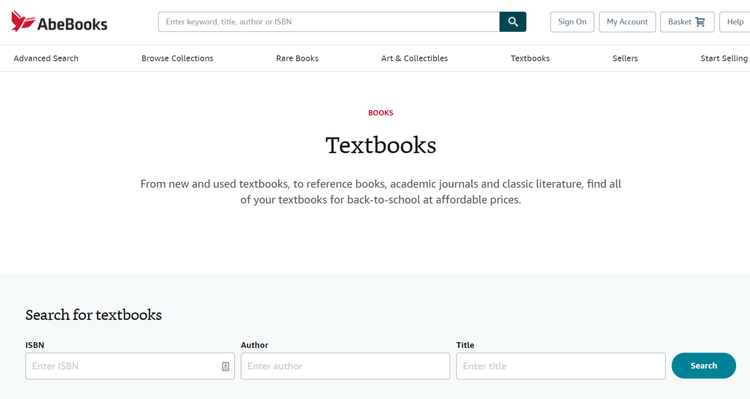750x399 pixels.
Task: Click the red BOOKS breadcrumb link
Action: [x=381, y=113]
